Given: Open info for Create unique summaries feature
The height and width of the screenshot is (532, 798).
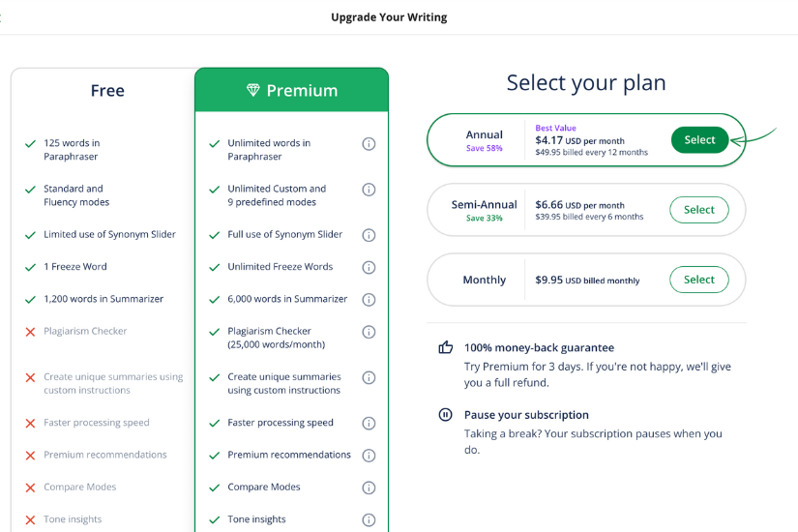Looking at the screenshot, I should pos(369,378).
